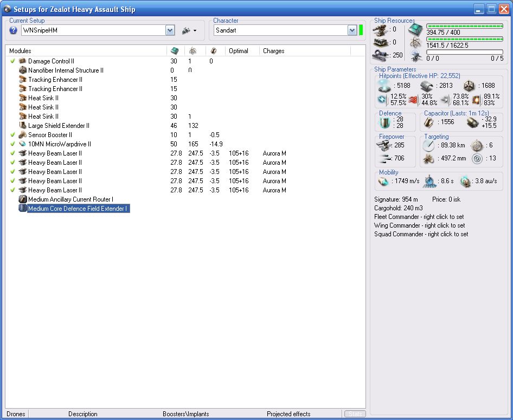Image resolution: width=513 pixels, height=420 pixels.
Task: Click the structure hitpoints icon showing 1688
Action: click(x=469, y=86)
